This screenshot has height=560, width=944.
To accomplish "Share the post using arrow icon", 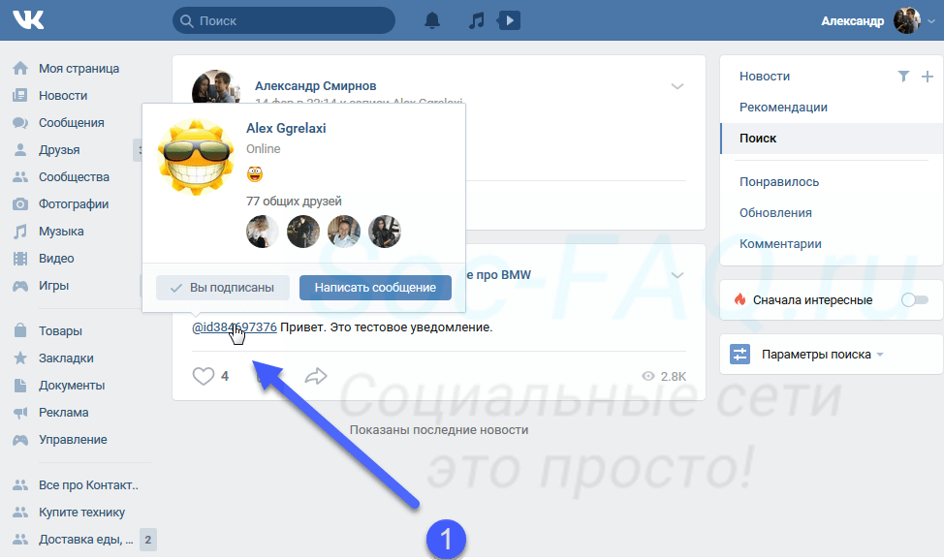I will point(316,376).
